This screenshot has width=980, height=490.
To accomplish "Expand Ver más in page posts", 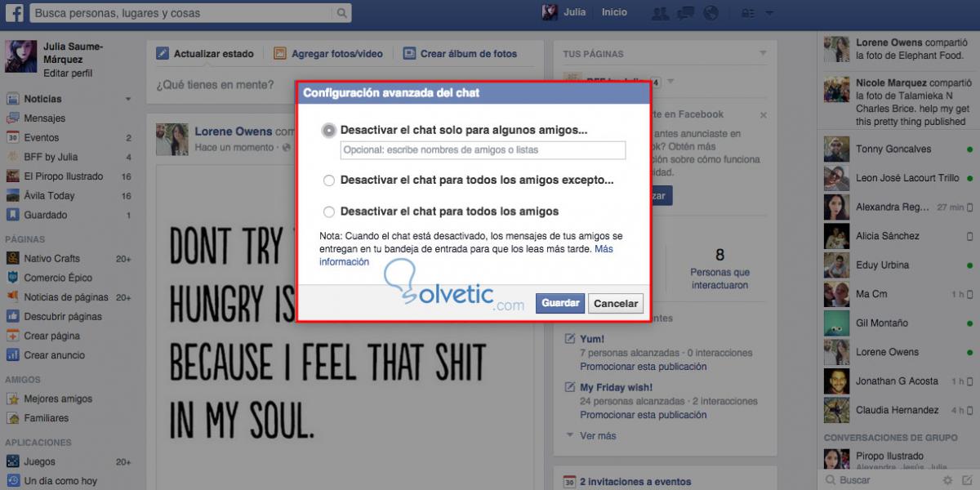I will coord(597,436).
